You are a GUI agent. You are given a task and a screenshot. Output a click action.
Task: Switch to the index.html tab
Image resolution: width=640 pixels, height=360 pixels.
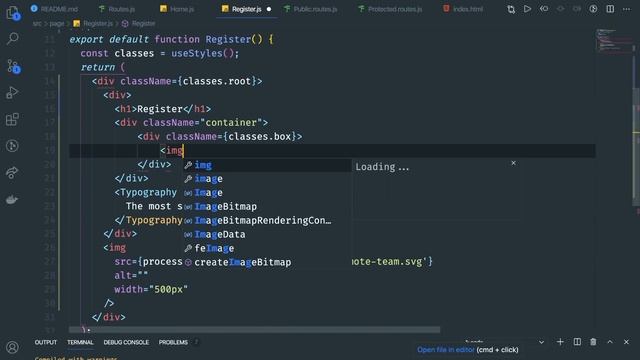pos(463,9)
